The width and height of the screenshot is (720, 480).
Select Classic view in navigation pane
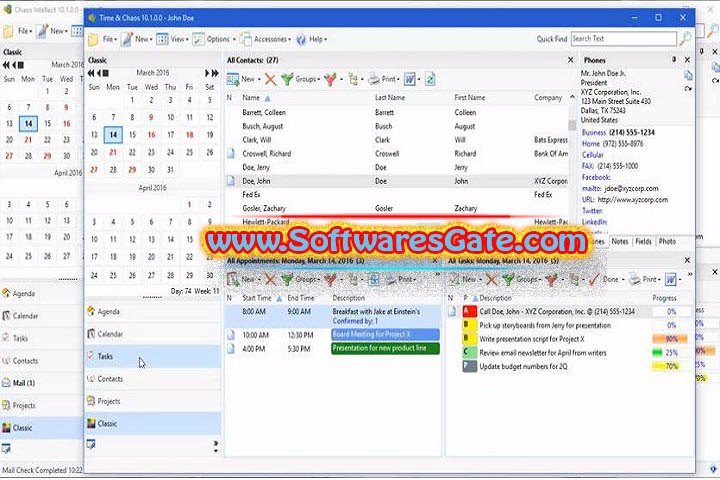(153, 424)
